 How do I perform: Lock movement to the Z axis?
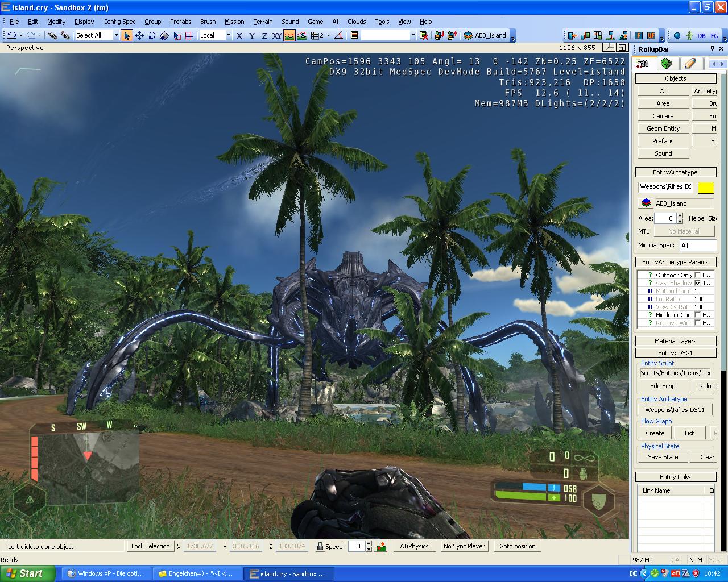tap(264, 35)
